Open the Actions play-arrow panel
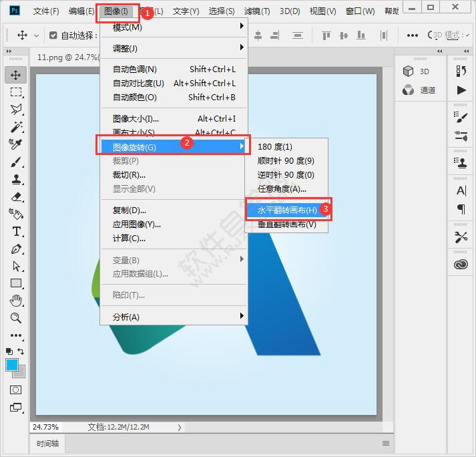The height and width of the screenshot is (457, 476). click(461, 90)
